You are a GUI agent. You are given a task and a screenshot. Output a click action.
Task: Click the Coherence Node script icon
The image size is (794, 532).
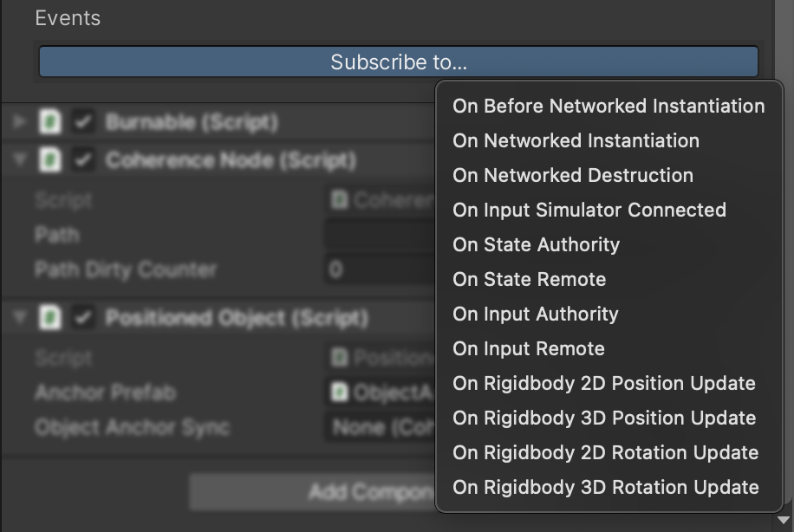[x=50, y=161]
